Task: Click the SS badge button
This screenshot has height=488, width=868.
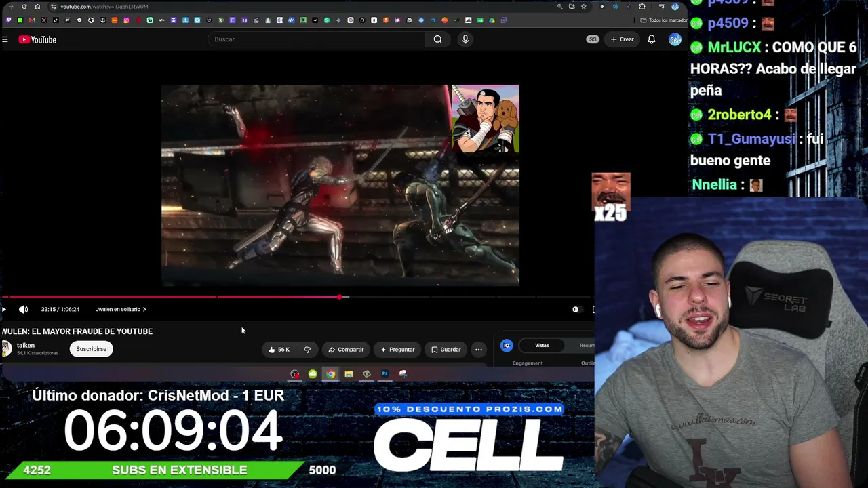Action: pos(593,39)
